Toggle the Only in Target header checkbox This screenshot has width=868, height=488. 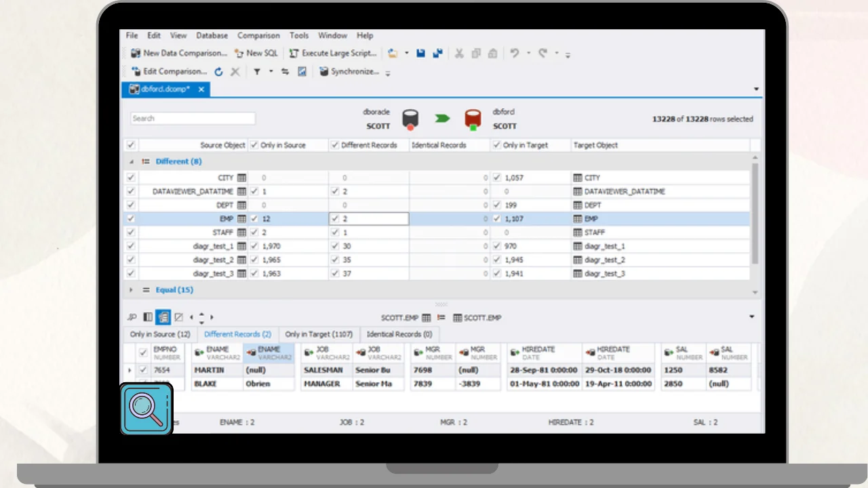[x=497, y=145]
